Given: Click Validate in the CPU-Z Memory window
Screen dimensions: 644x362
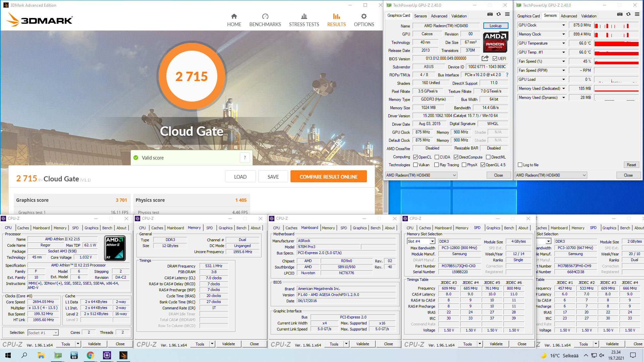Looking at the screenshot, I should click(x=228, y=344).
